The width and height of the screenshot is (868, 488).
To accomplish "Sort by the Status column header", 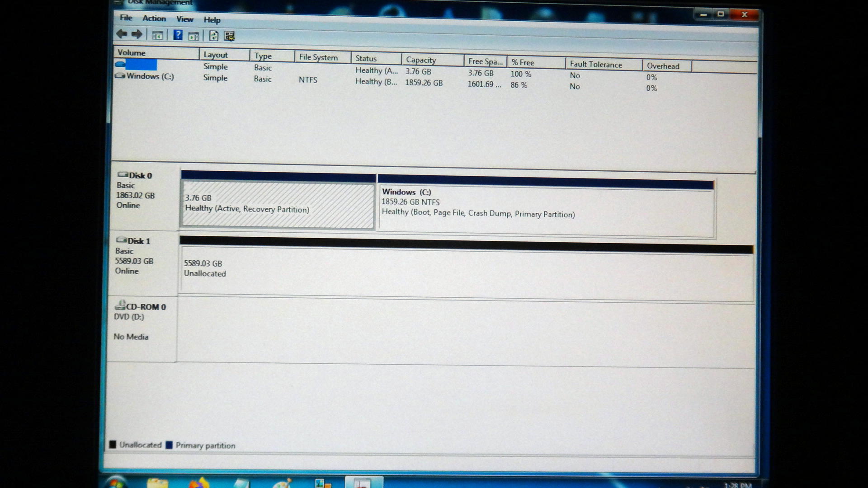I will [376, 59].
